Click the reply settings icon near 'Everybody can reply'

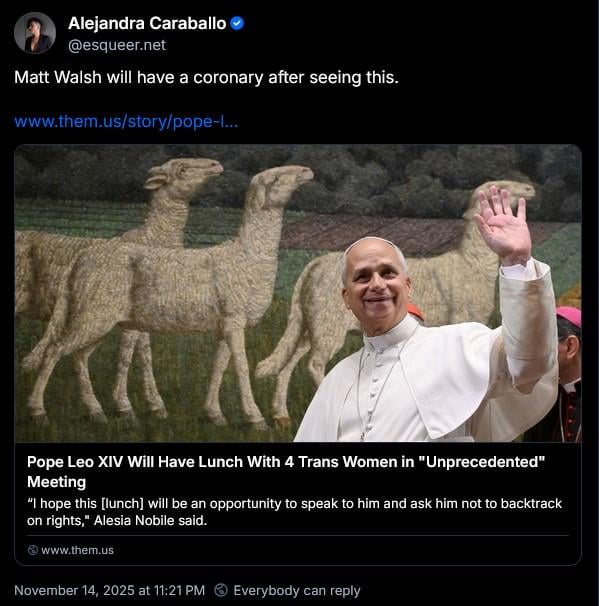[221, 590]
